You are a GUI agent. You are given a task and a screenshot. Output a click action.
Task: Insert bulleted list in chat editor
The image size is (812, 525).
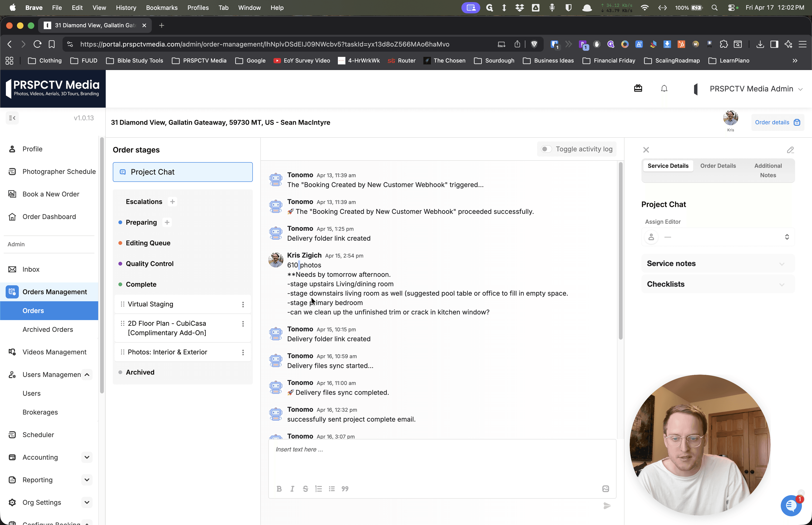point(332,489)
